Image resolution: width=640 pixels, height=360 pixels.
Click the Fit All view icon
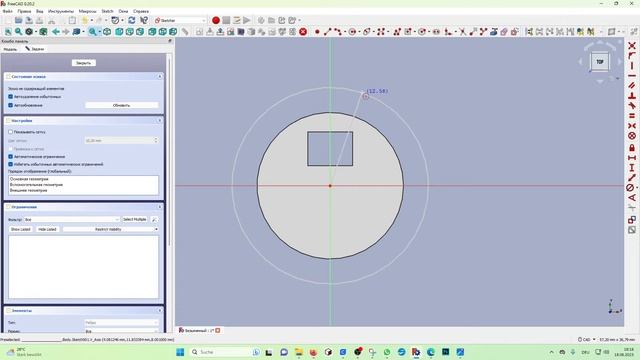pyautogui.click(x=8, y=31)
